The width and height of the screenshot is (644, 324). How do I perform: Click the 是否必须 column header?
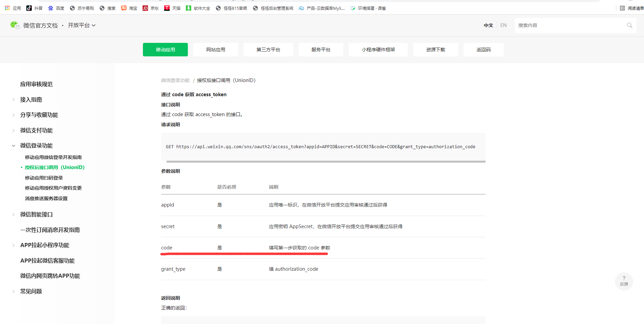click(x=227, y=187)
